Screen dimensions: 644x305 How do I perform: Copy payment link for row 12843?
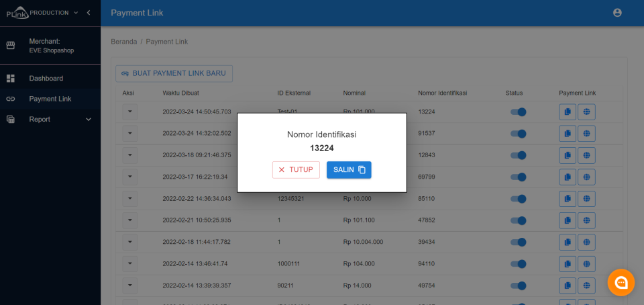click(x=568, y=155)
